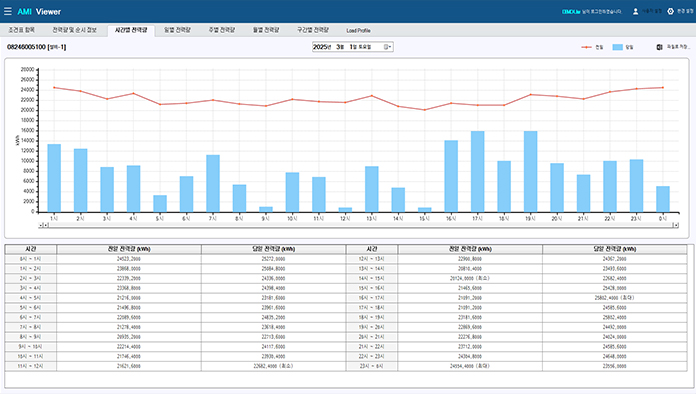Toggle the blue bar series legend
The width and height of the screenshot is (696, 394).
pyautogui.click(x=623, y=47)
